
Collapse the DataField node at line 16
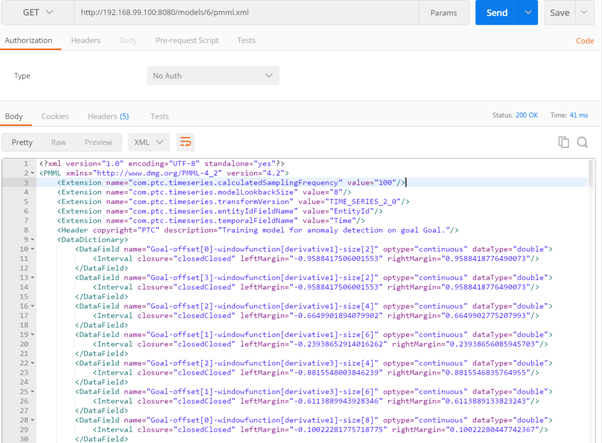pyautogui.click(x=33, y=306)
